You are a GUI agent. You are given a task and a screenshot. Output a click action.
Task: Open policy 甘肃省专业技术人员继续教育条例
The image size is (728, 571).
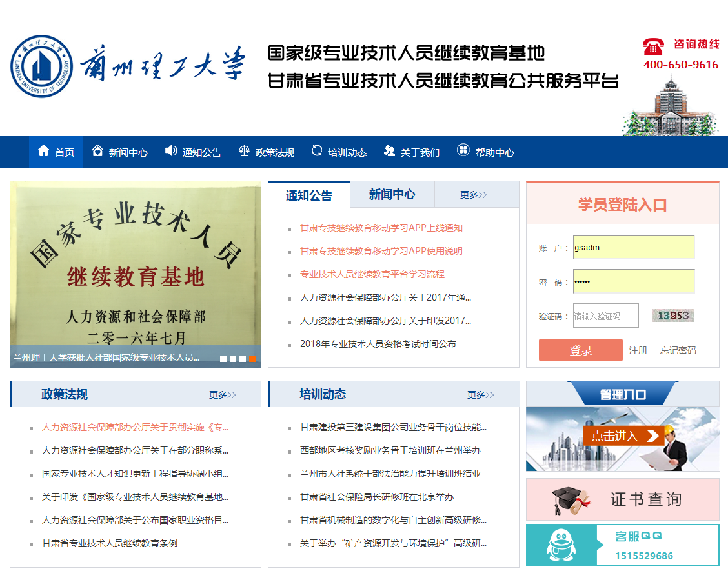110,544
